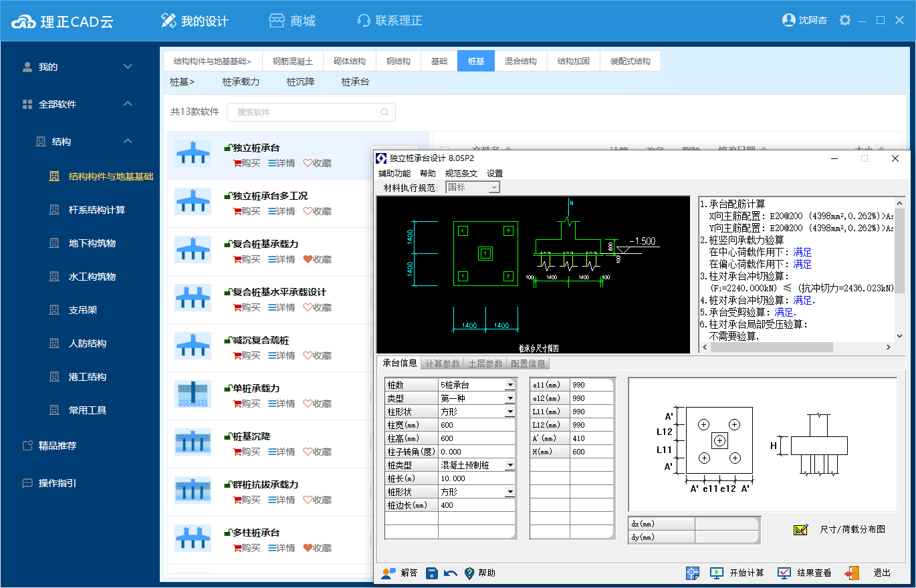Open the 桩数 dropdown arrow

point(509,385)
